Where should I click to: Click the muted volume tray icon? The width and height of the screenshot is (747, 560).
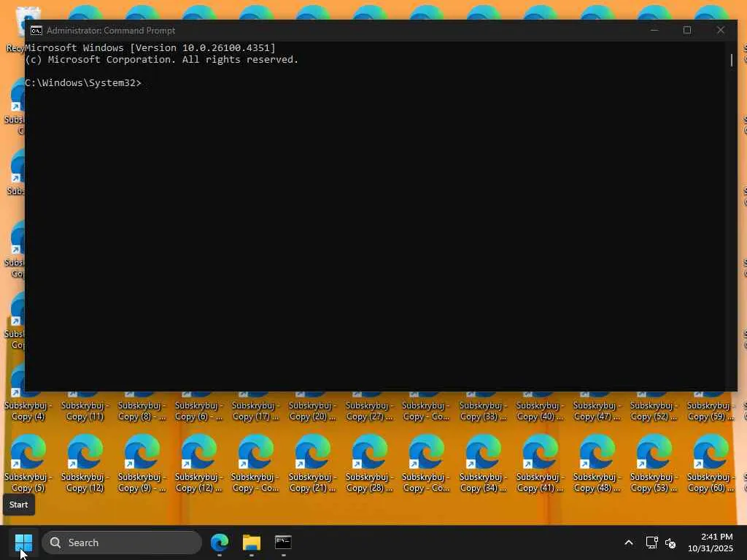[x=670, y=542]
